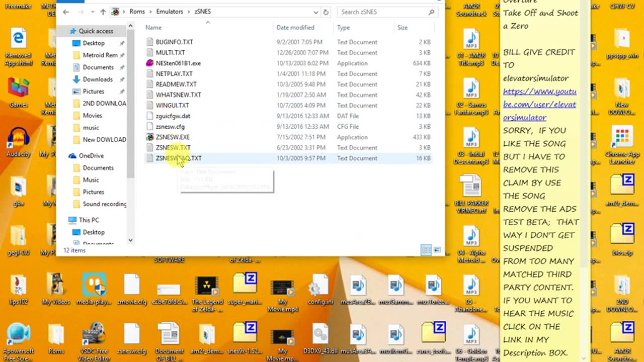Open Audacity desktop shortcut

point(19,142)
